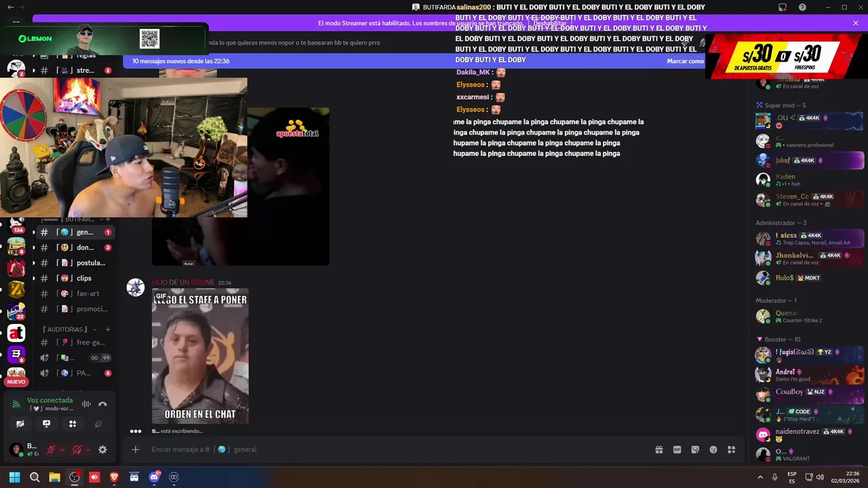Screen dimensions: 868x488
Task: Open the ORDEN EN EL CHAT GIF
Action: point(200,356)
